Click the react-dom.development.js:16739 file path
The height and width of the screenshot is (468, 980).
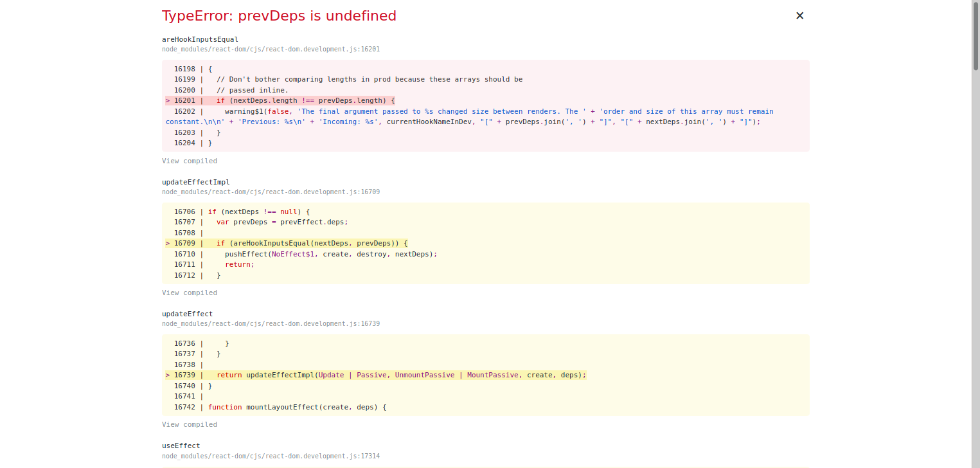point(271,323)
